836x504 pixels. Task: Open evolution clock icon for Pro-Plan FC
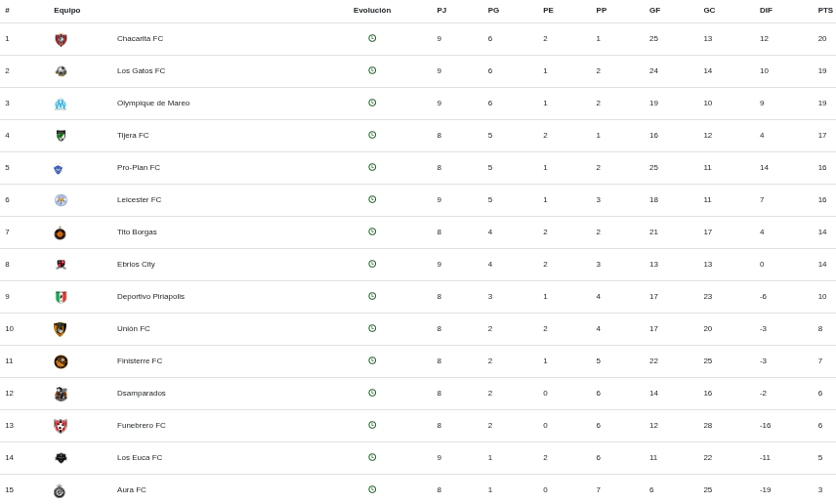click(372, 167)
